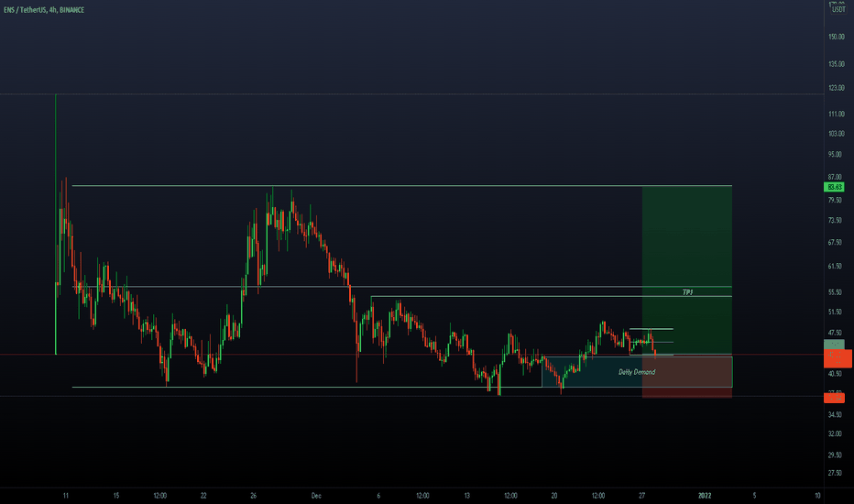Click the 87.00 price axis label

click(x=835, y=177)
